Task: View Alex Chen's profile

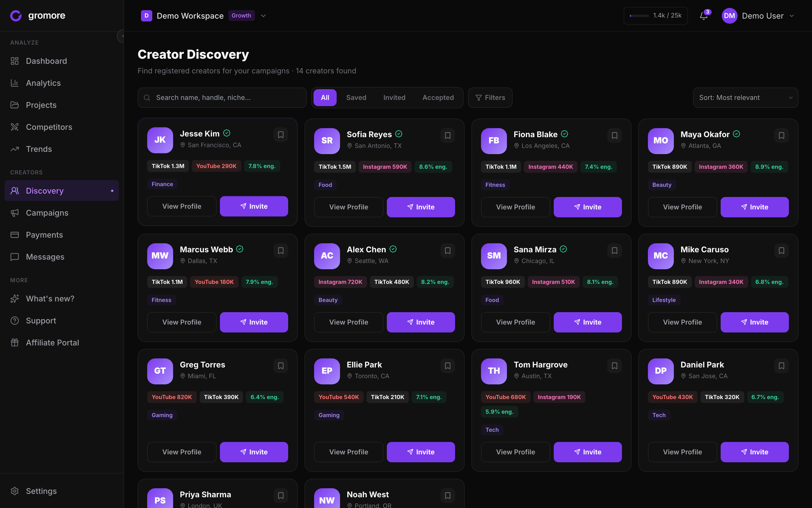Action: pos(348,322)
